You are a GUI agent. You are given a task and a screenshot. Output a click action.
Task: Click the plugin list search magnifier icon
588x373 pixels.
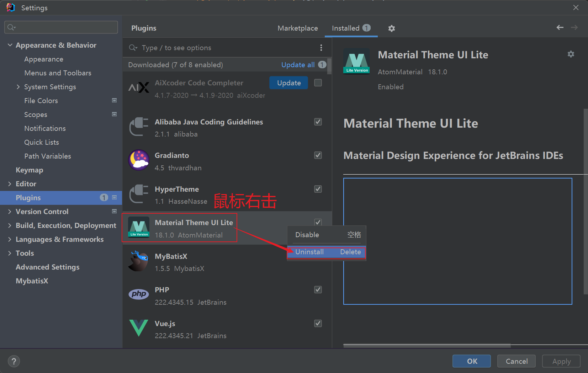pyautogui.click(x=133, y=48)
